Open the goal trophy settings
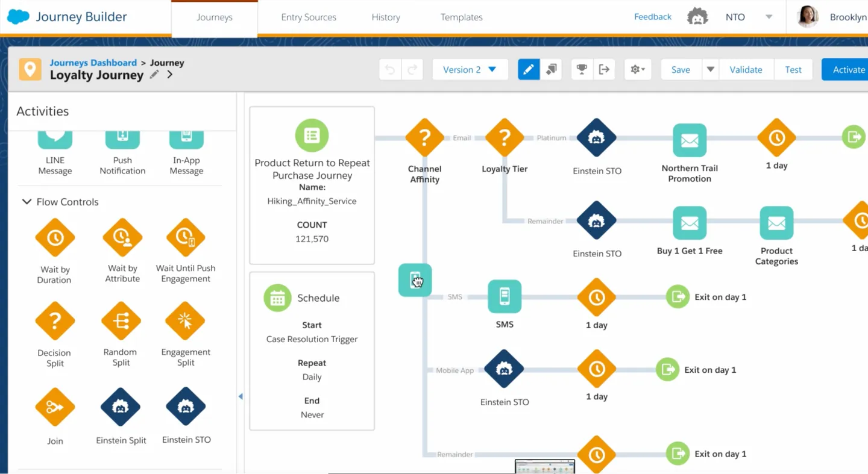The height and width of the screenshot is (474, 868). coord(582,70)
